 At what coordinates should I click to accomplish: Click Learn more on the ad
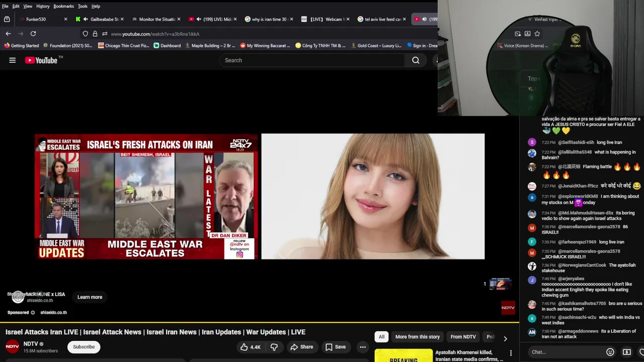pos(90,297)
